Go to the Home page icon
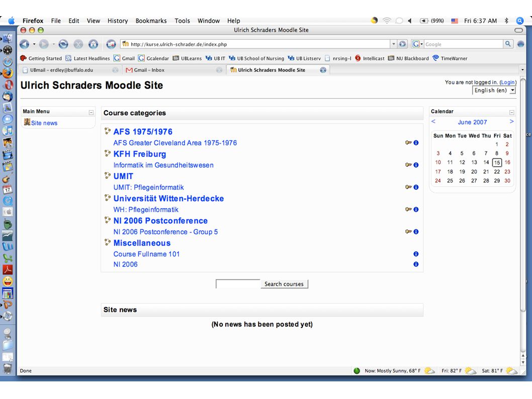The height and width of the screenshot is (399, 532). 94,44
